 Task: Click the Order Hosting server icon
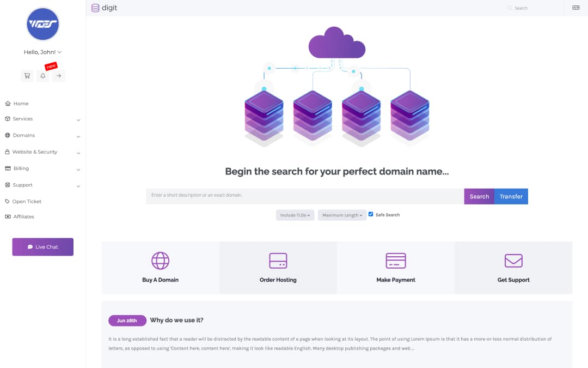[x=278, y=261]
